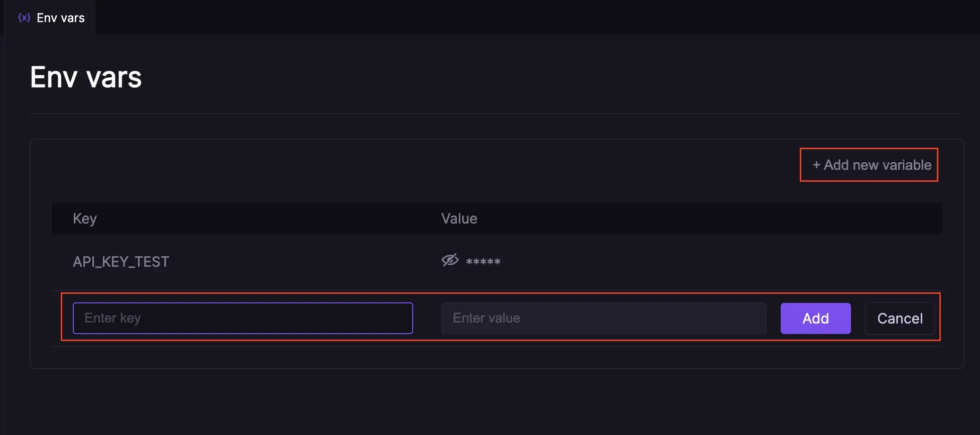Click the empty tab bar beside Env vars tab
Image resolution: width=980 pixels, height=435 pixels.
[x=502, y=18]
